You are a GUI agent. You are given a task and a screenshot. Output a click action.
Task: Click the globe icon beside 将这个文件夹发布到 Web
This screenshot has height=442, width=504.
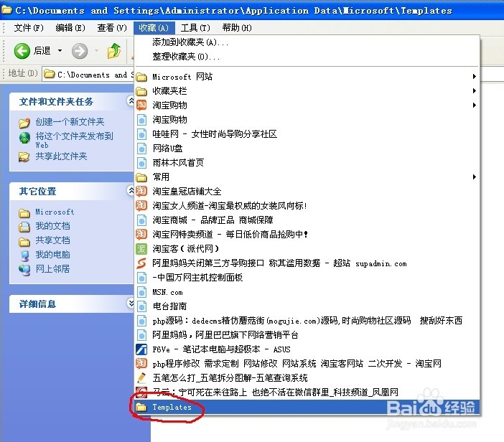tap(24, 138)
